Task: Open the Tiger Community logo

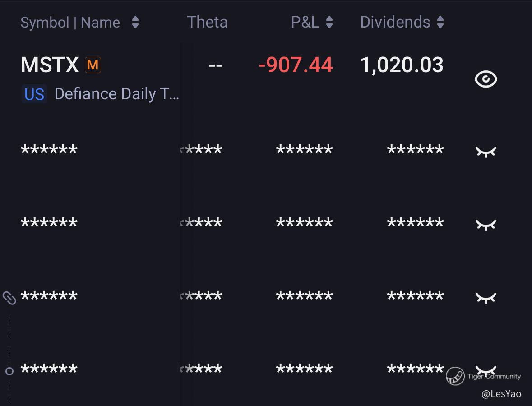Action: [455, 376]
